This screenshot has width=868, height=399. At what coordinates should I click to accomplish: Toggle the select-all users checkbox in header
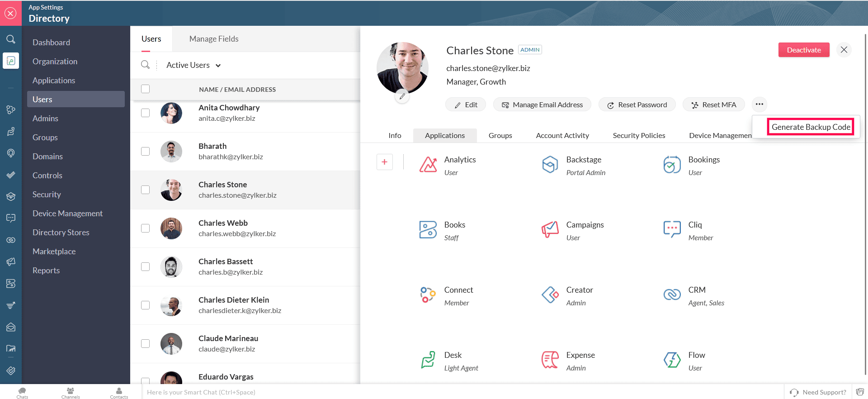click(145, 89)
